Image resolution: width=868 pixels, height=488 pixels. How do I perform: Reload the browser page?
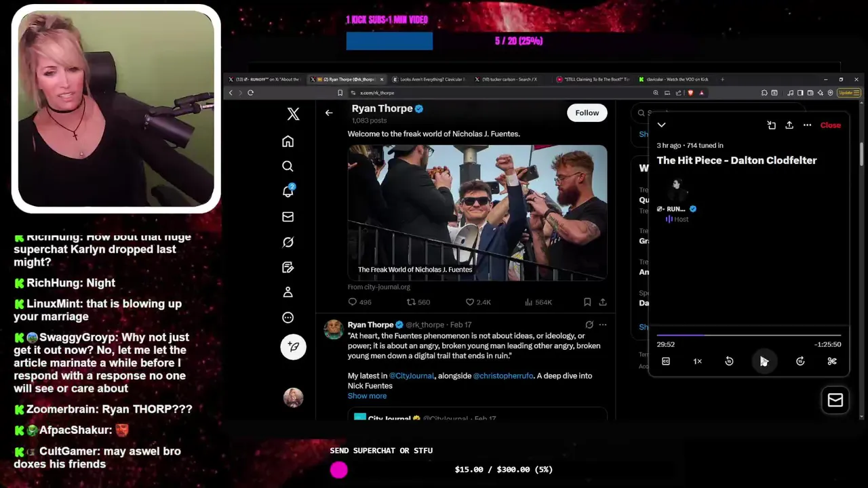[x=250, y=93]
